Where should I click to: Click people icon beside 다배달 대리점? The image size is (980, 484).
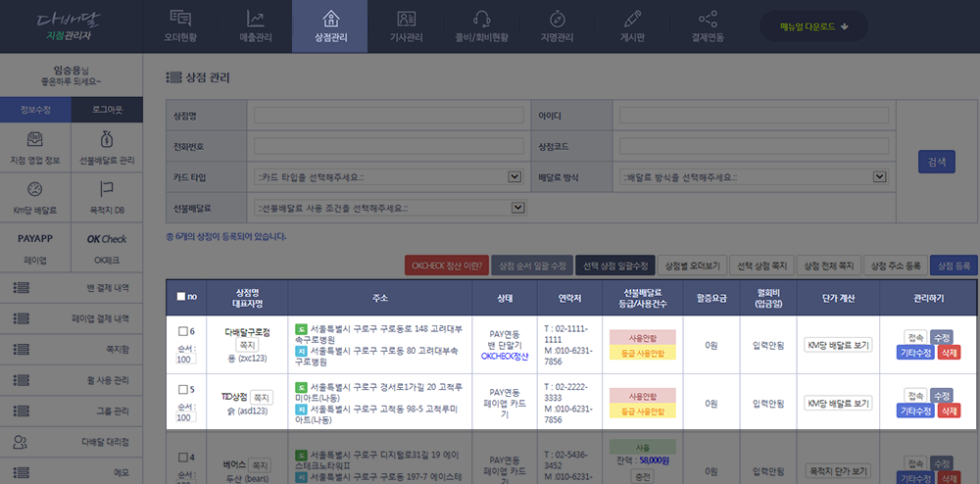21,442
